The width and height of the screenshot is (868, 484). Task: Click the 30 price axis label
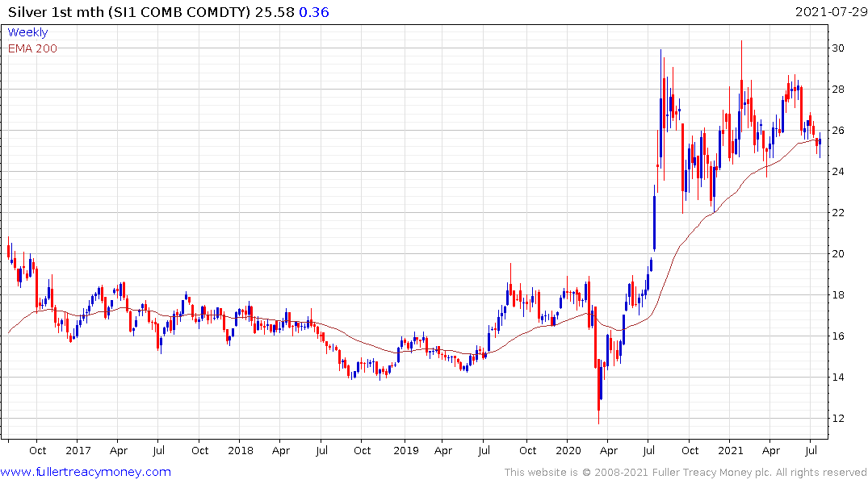point(838,48)
